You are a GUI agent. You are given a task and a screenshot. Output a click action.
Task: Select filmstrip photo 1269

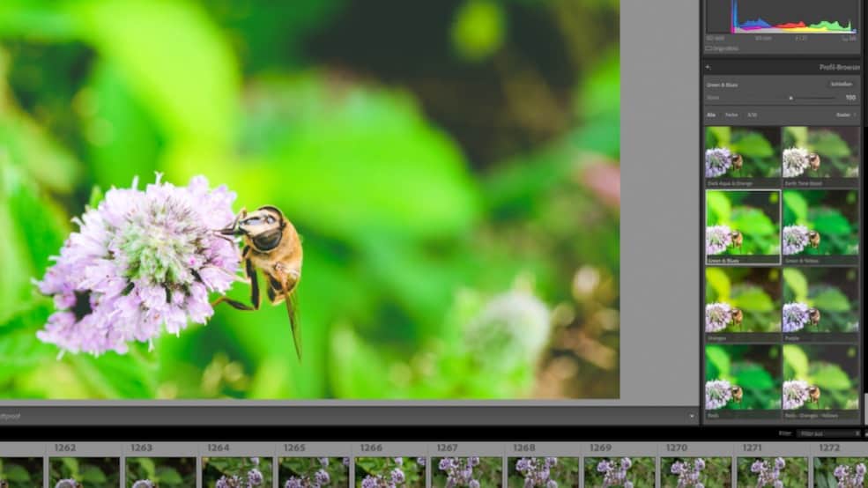[x=619, y=472]
